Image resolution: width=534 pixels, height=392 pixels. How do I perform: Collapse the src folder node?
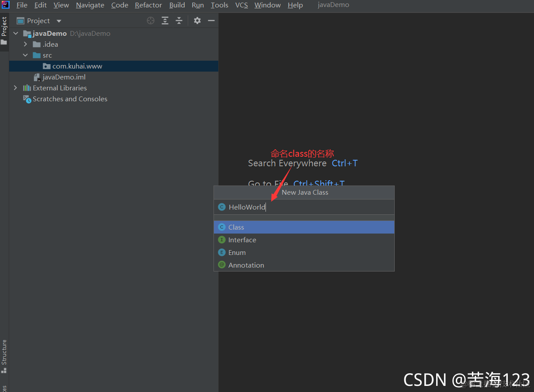[25, 55]
